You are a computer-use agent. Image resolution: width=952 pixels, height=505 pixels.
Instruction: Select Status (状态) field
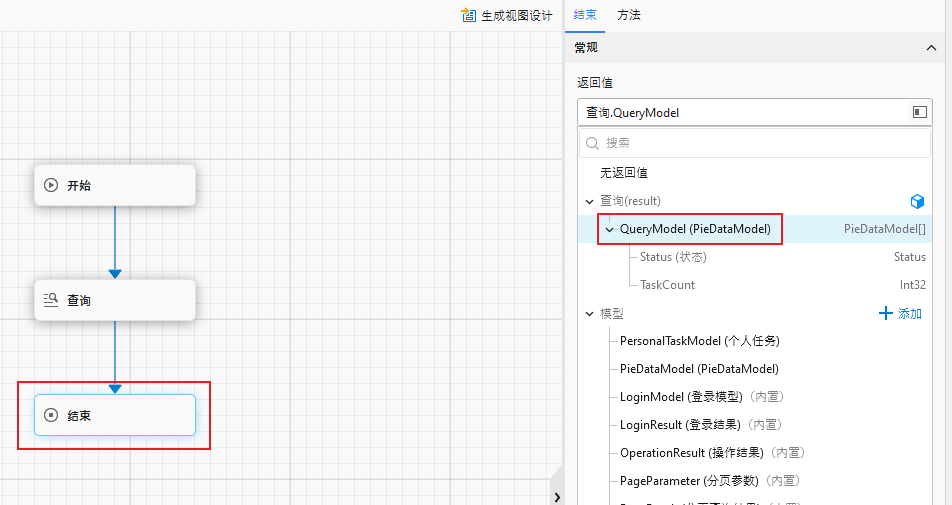coord(673,257)
